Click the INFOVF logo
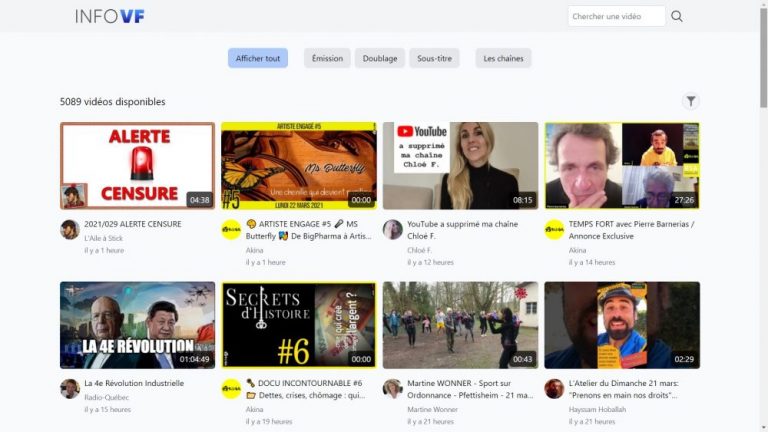Image resolution: width=768 pixels, height=432 pixels. coord(109,16)
